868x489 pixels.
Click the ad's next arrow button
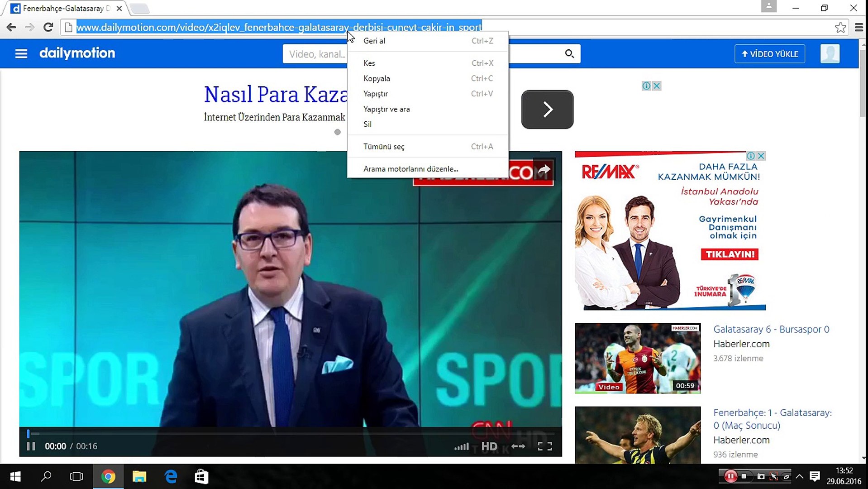click(547, 110)
